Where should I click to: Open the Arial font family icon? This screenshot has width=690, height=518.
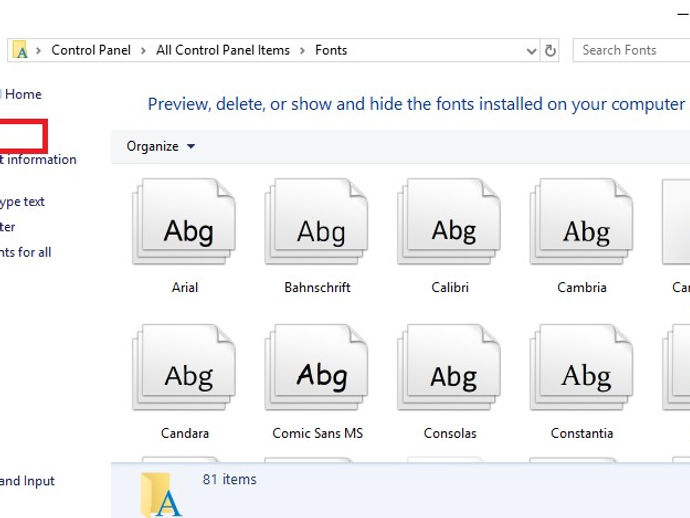[x=184, y=221]
